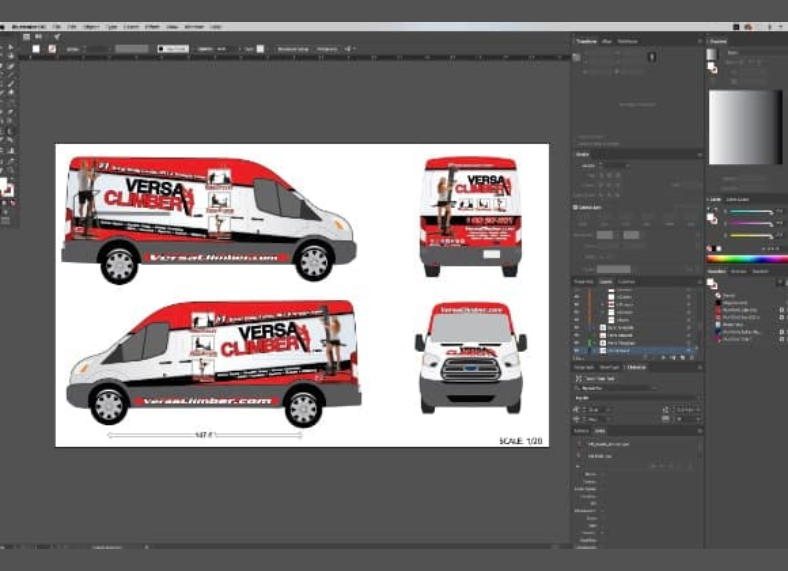Open the Apple menu

(3, 27)
